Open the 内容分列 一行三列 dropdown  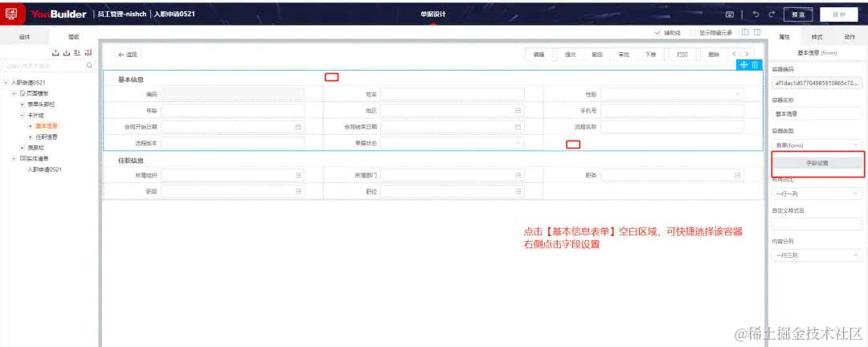coord(817,255)
